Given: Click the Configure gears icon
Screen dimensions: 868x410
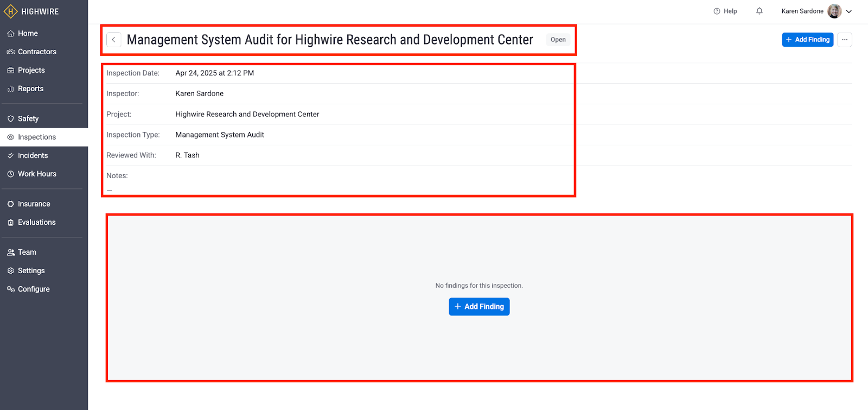Looking at the screenshot, I should point(10,289).
